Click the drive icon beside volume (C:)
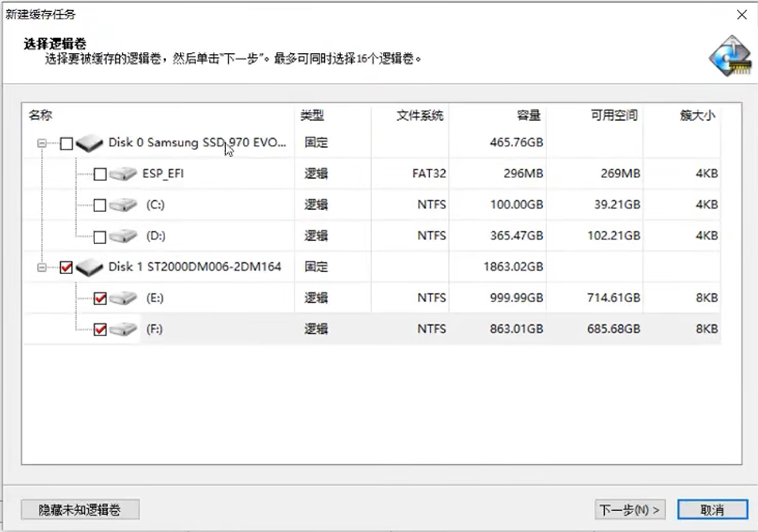The height and width of the screenshot is (532, 758). (123, 205)
